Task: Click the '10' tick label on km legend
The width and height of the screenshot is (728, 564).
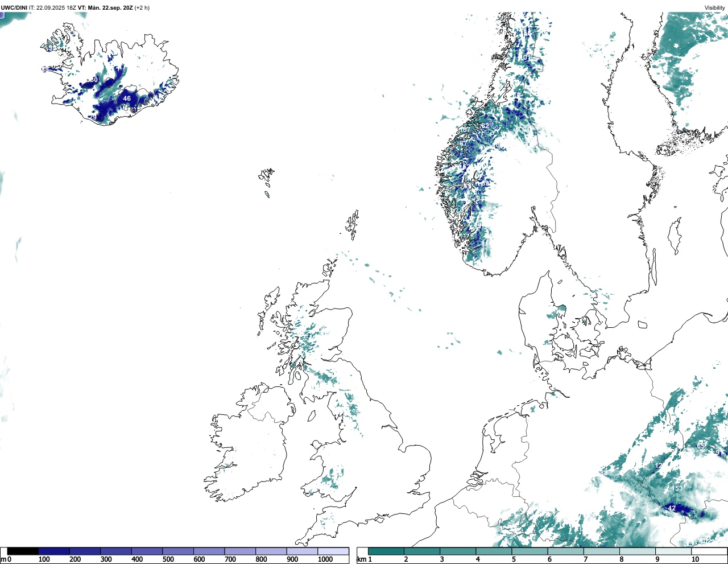Action: tap(695, 559)
